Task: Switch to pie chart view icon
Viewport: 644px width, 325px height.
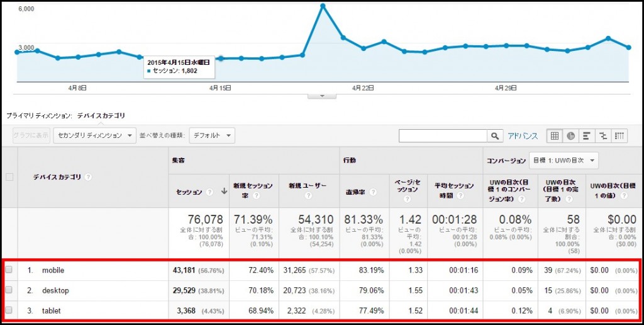Action: pyautogui.click(x=571, y=136)
